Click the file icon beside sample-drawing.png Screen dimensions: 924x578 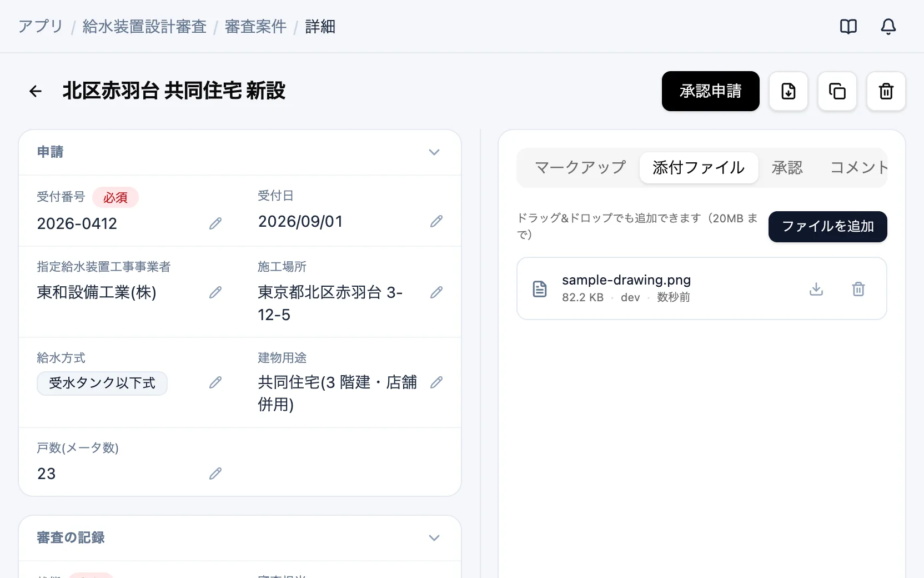540,289
